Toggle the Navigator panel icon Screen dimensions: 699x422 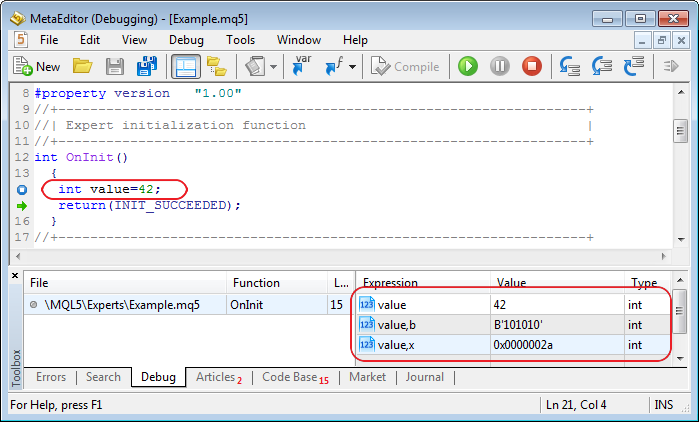click(185, 66)
